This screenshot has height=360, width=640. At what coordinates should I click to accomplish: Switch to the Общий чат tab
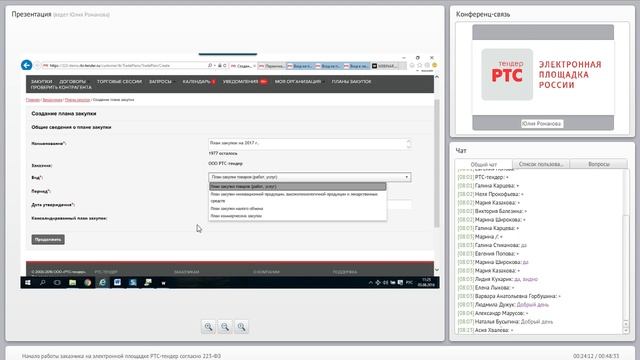tap(484, 164)
